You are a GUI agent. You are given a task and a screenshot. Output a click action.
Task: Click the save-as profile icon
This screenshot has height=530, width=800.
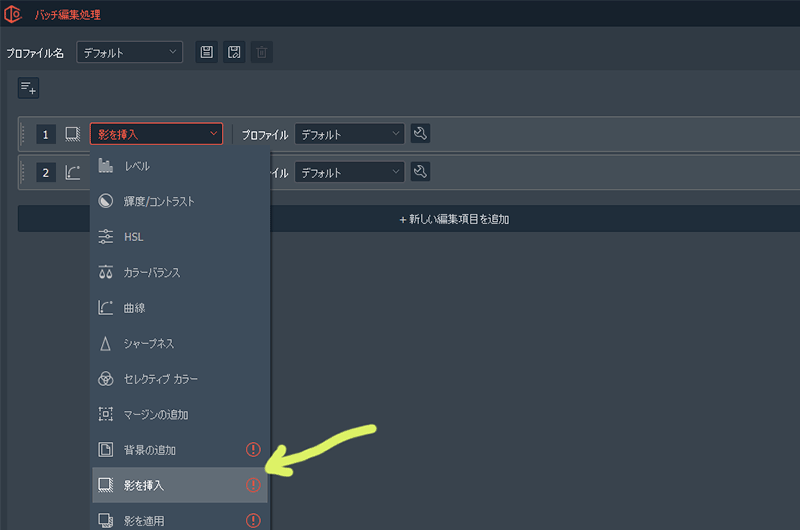click(x=234, y=52)
